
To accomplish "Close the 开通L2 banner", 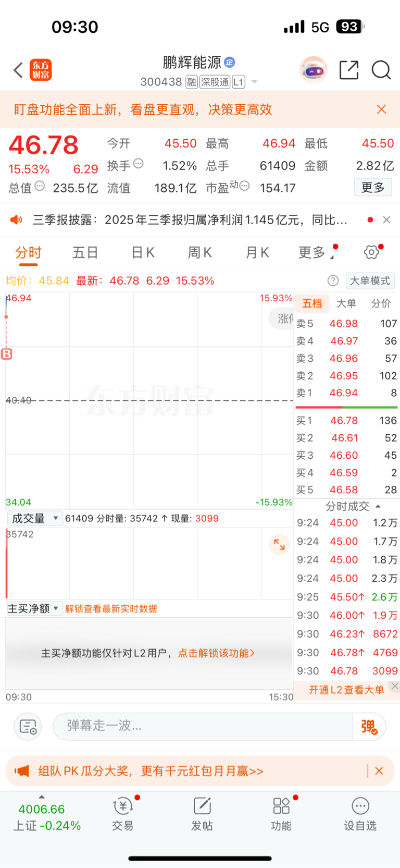I will click(395, 686).
